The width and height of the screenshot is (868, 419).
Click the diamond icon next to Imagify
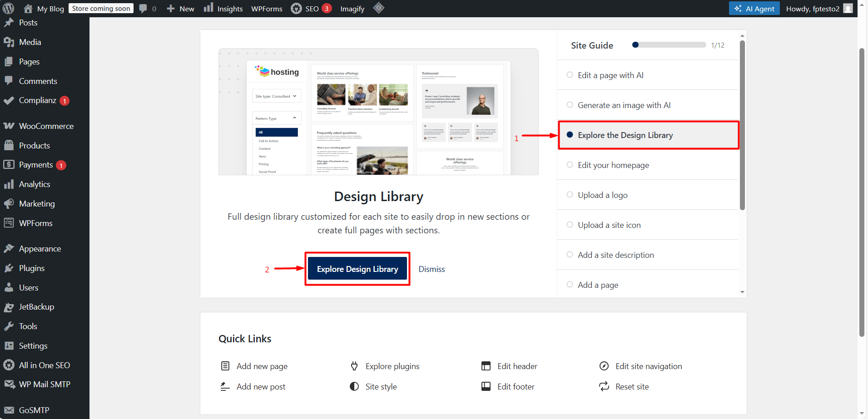tap(378, 8)
